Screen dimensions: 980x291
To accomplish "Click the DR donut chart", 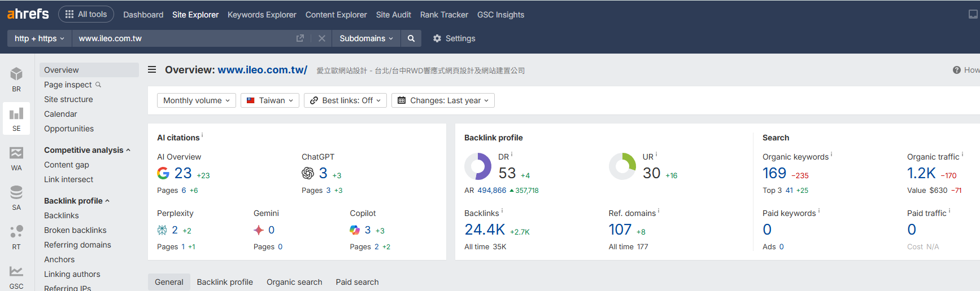I will coord(478,166).
